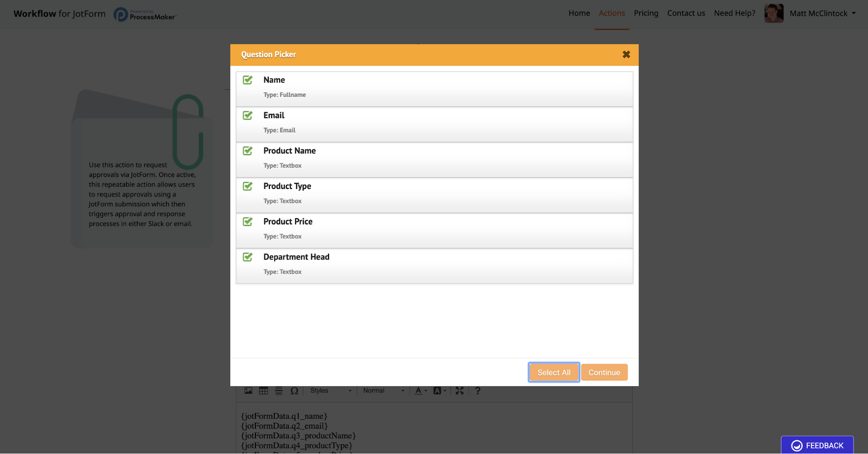Go to the Pricing page
This screenshot has width=868, height=454.
pyautogui.click(x=646, y=13)
